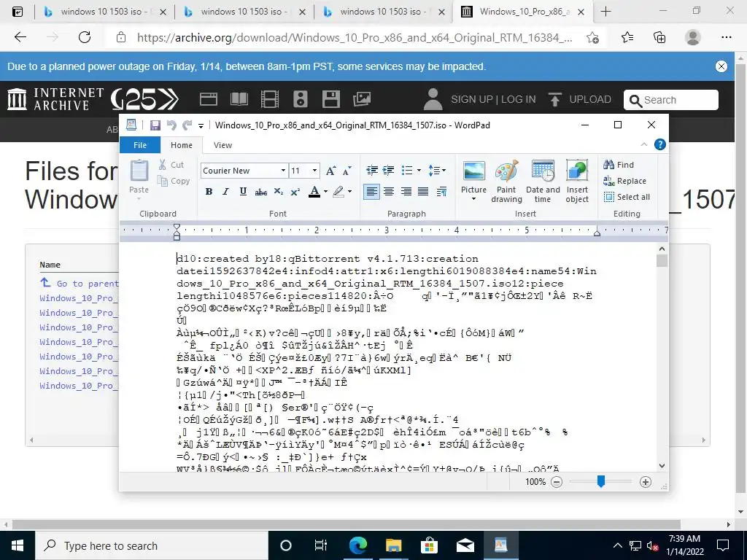Switch to the Home ribbon tab

(182, 145)
